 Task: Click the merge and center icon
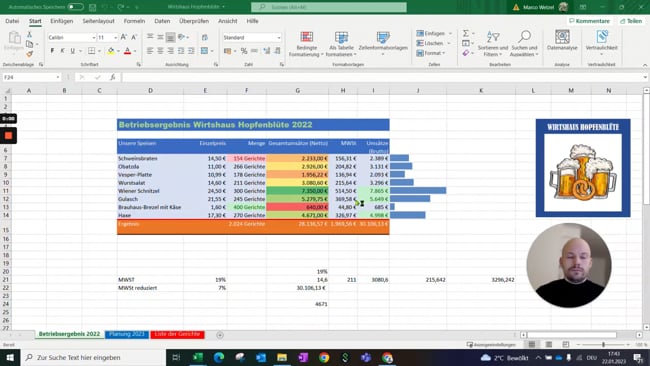tap(204, 51)
